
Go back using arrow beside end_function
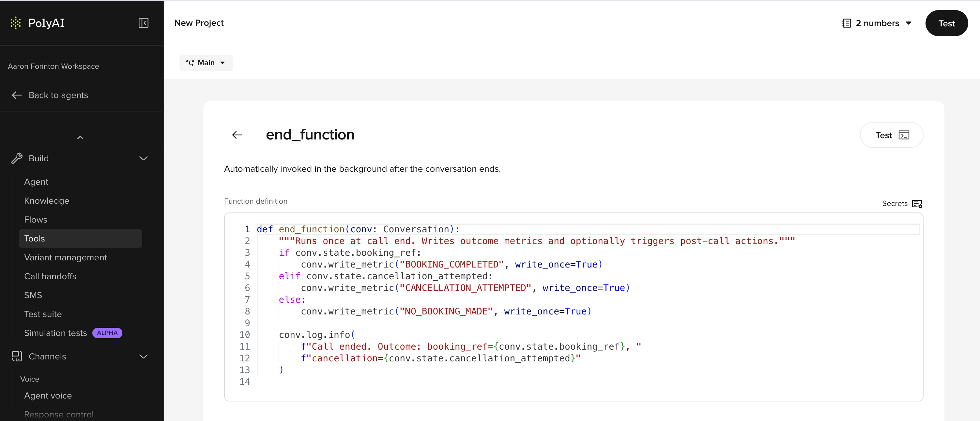(x=237, y=135)
